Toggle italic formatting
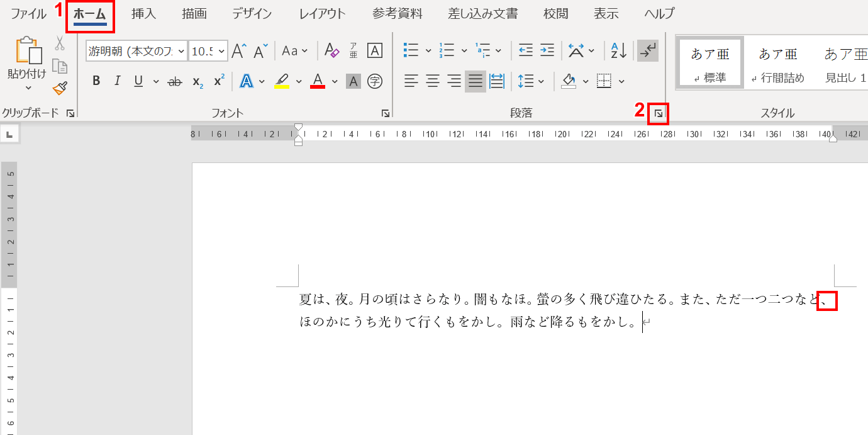The width and height of the screenshot is (868, 435). (117, 81)
